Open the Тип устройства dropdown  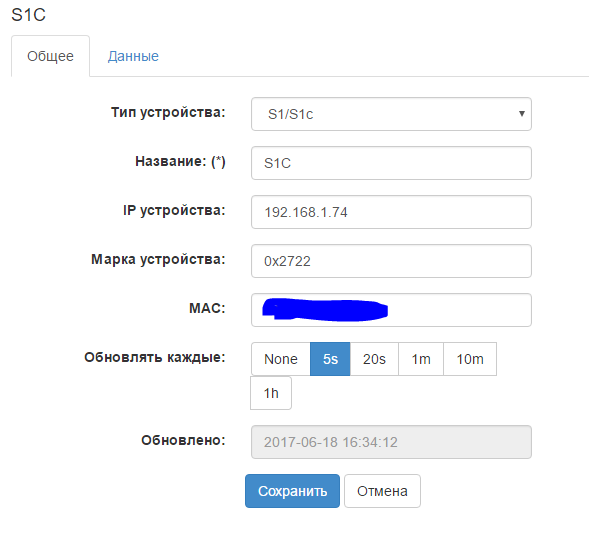(391, 114)
